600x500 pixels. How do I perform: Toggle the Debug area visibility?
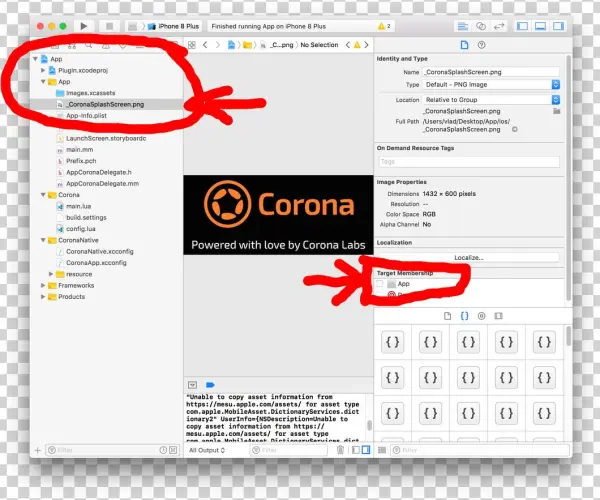[540, 26]
